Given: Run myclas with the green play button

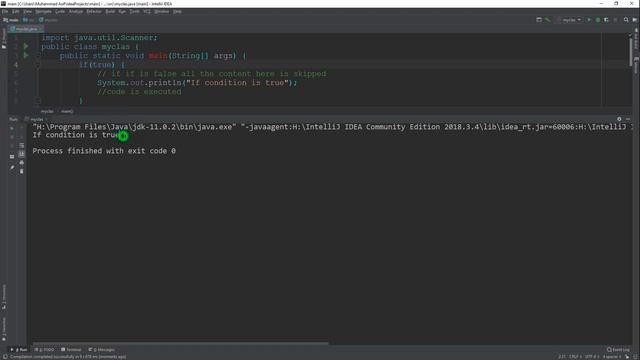Looking at the screenshot, I should pyautogui.click(x=589, y=20).
